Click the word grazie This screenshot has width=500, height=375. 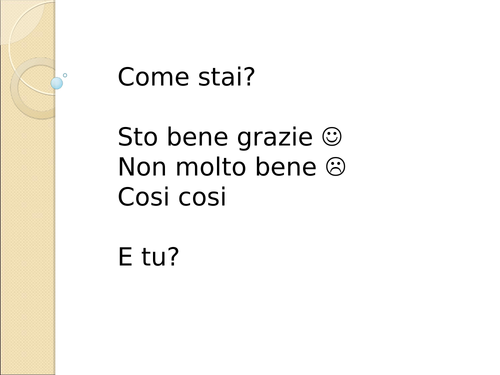click(x=275, y=138)
